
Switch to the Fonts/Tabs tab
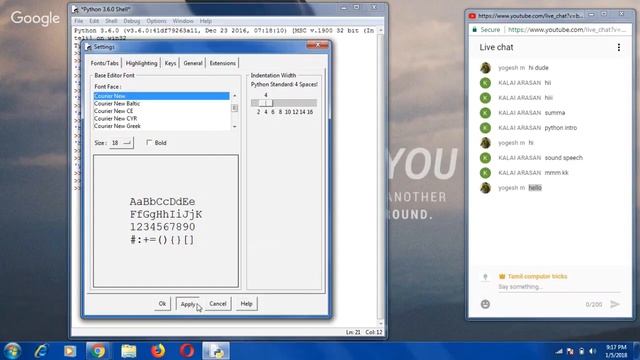click(x=104, y=63)
